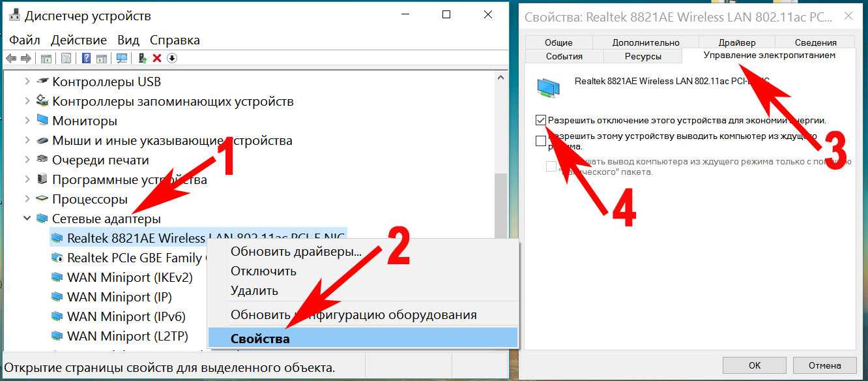868x381 pixels.
Task: Click the OK button
Action: pos(755,365)
